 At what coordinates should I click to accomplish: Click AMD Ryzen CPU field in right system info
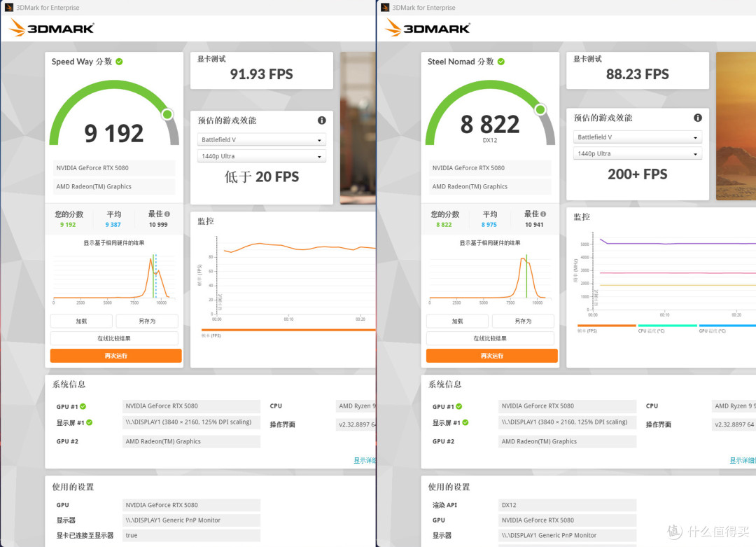pyautogui.click(x=734, y=406)
